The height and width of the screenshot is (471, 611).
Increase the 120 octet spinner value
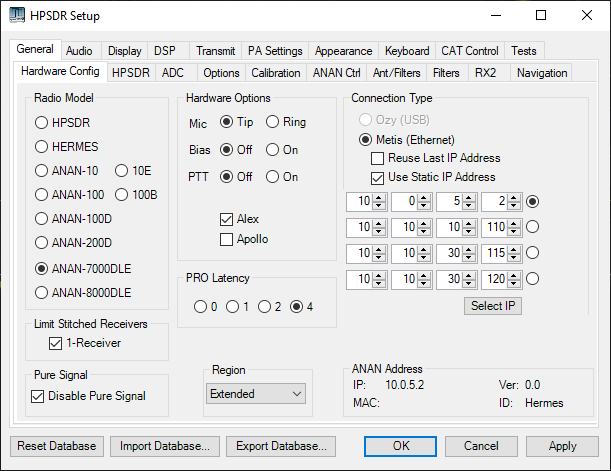(514, 275)
